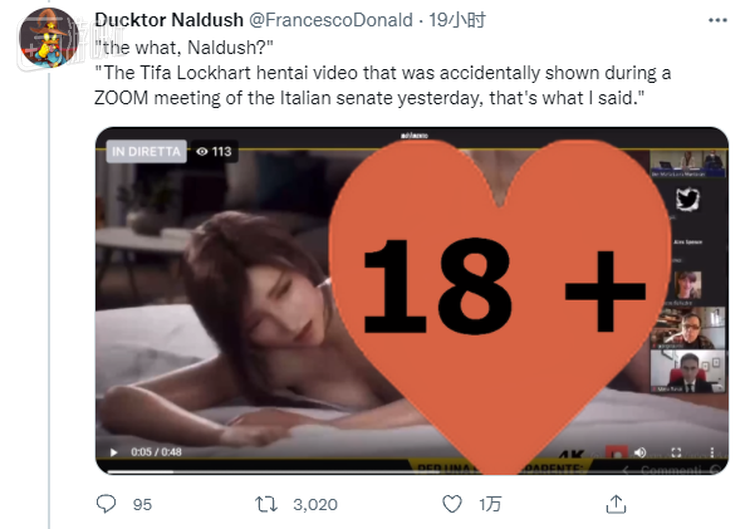Image resolution: width=750 pixels, height=529 pixels.
Task: Expand the tweet's more options menu
Action: click(717, 21)
